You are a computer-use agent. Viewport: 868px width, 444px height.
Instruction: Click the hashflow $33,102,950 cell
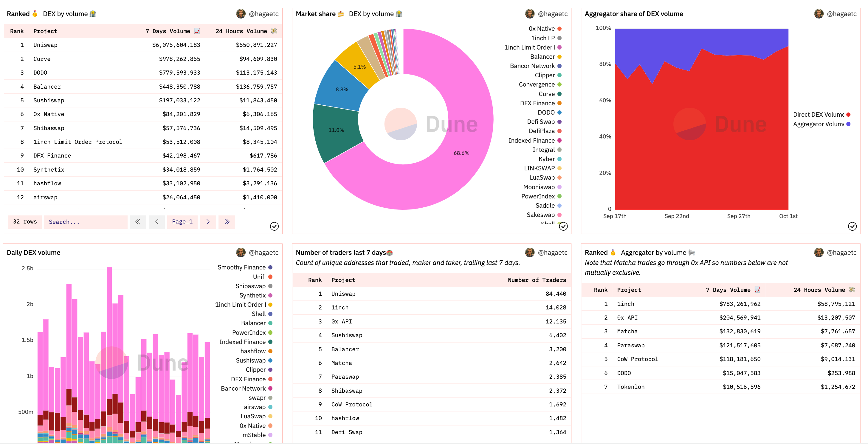181,183
